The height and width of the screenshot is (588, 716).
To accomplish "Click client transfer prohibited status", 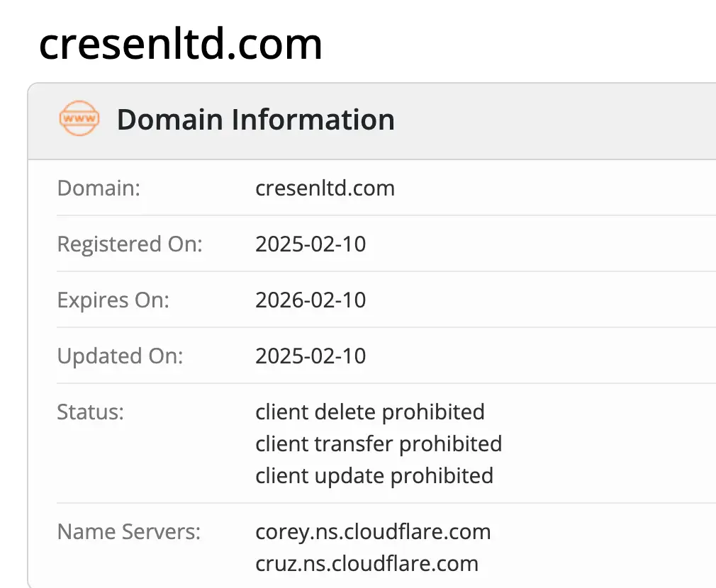I will point(379,443).
